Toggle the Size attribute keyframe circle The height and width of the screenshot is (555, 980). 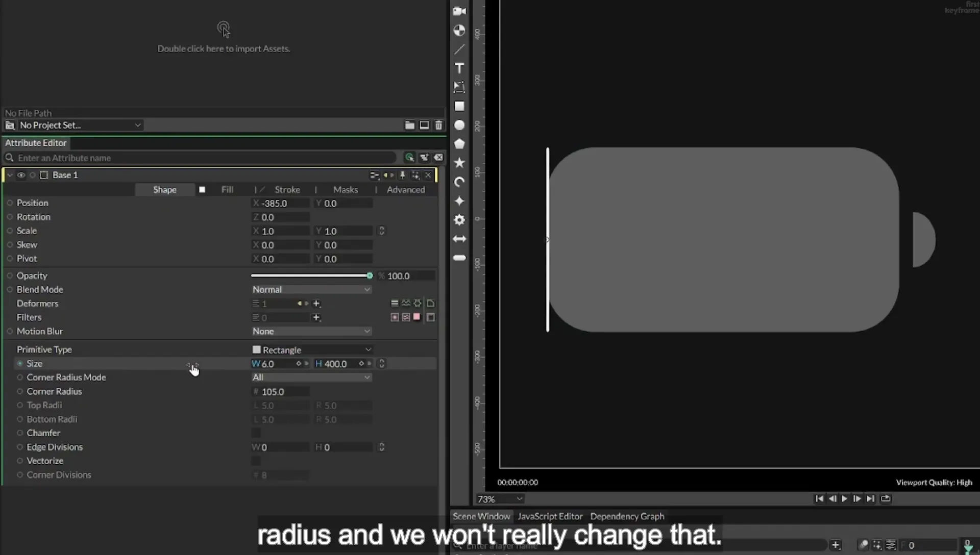(20, 363)
